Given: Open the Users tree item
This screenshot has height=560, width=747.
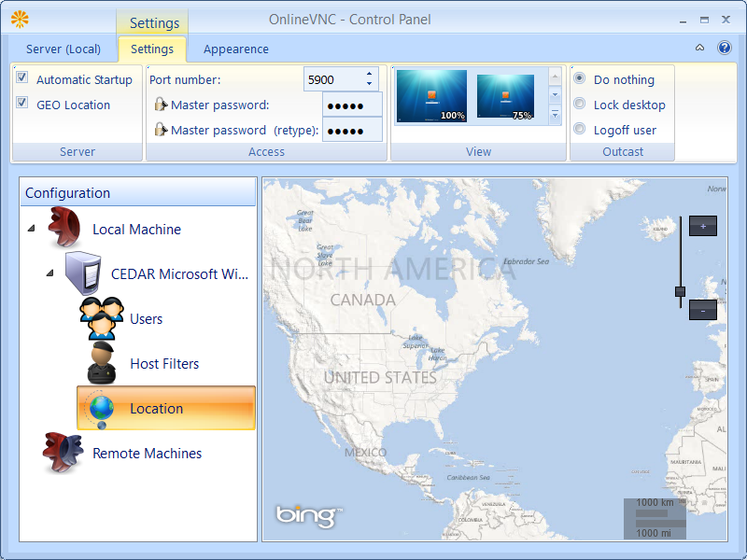Looking at the screenshot, I should [x=147, y=318].
